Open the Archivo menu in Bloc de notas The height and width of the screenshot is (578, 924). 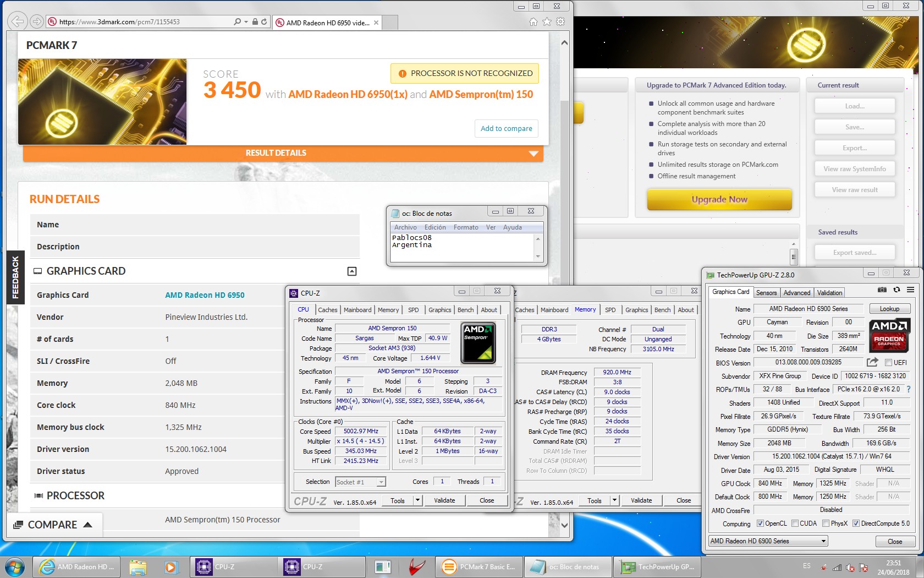(x=405, y=227)
